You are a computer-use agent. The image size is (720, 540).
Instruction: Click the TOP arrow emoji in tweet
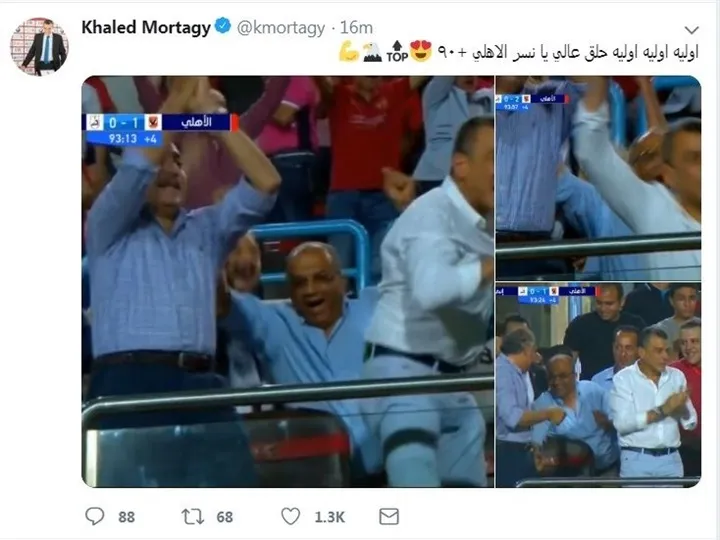397,51
